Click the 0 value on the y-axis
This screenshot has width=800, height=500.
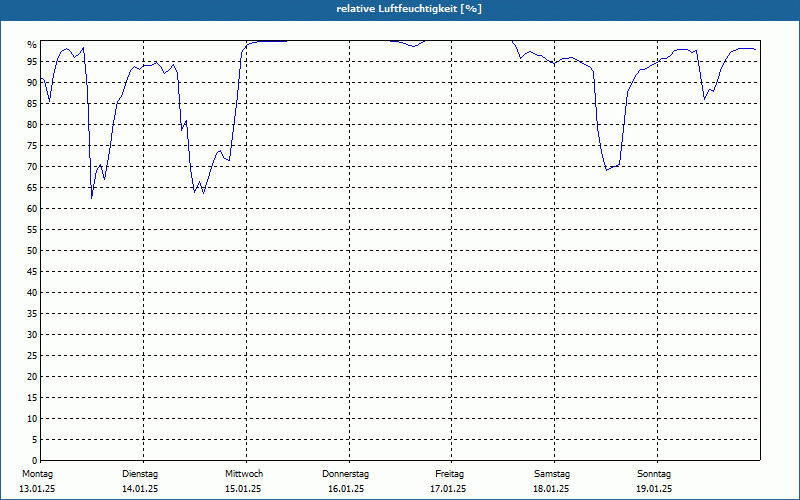click(x=34, y=461)
